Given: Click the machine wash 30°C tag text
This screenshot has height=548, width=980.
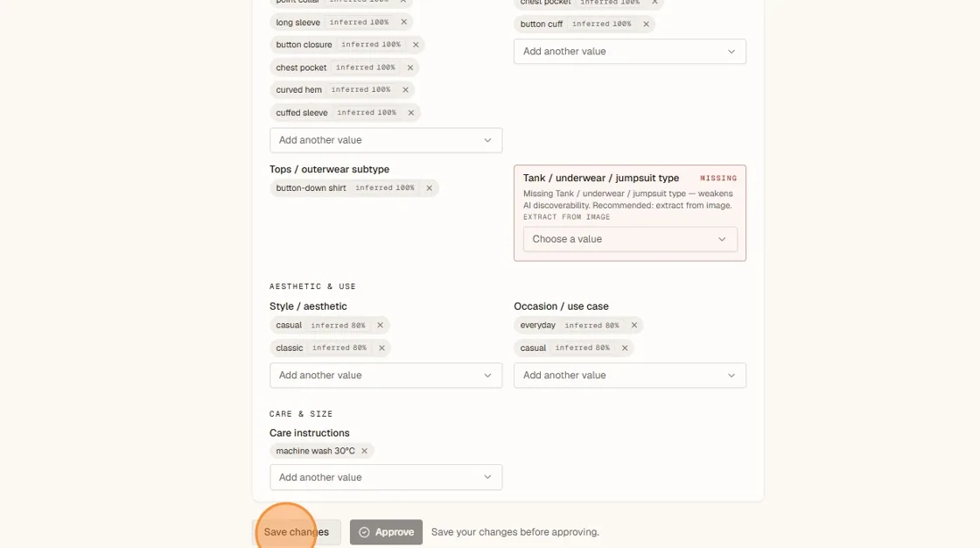Looking at the screenshot, I should pos(315,451).
